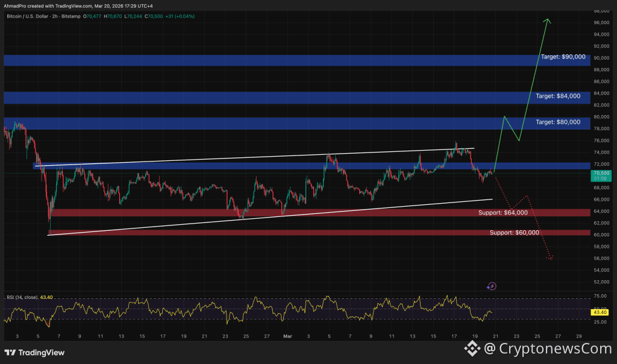Click the @CryptonewsCom watermark text
This screenshot has width=617, height=364.
pos(550,348)
